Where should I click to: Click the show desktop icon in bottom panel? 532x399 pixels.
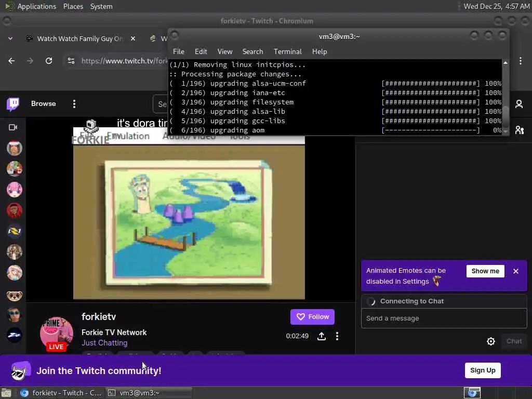pyautogui.click(x=6, y=393)
